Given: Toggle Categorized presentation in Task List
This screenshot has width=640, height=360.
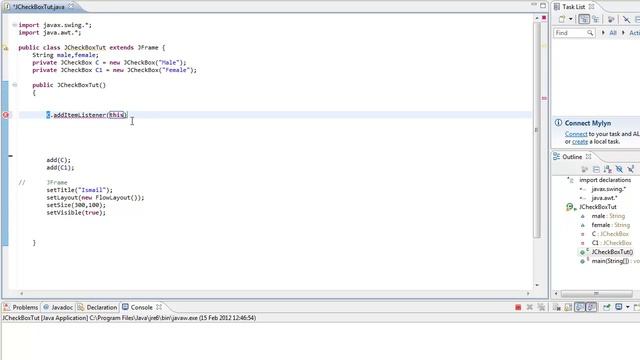Looking at the screenshot, I should (584, 19).
